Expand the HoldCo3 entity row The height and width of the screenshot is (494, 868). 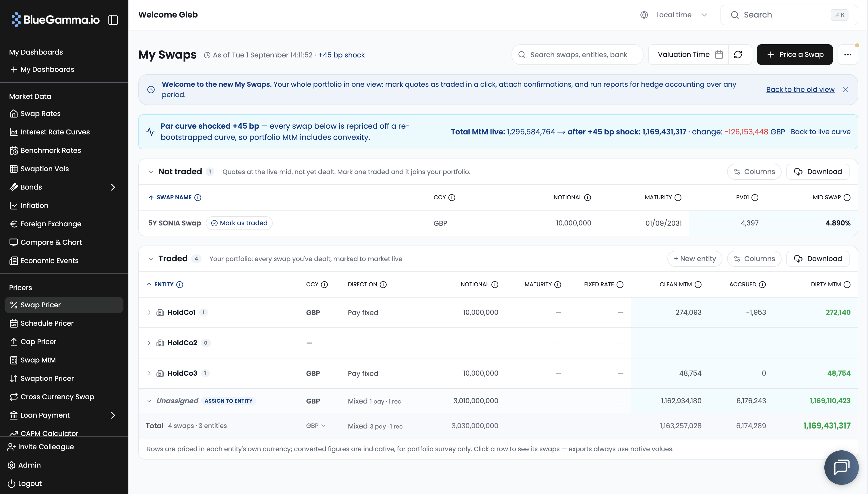pyautogui.click(x=149, y=374)
